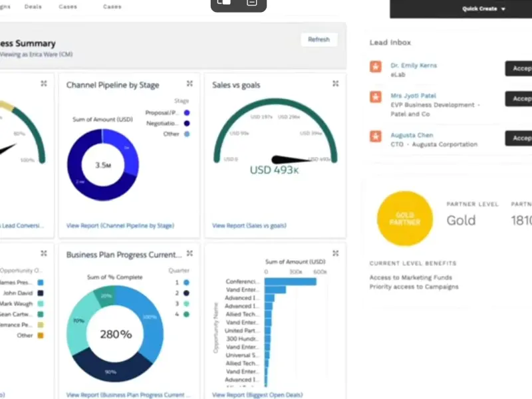View Report for Channel Pipeline by Stage

[x=120, y=226]
